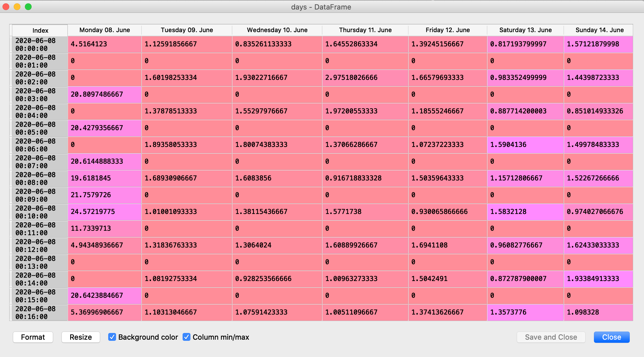The image size is (644, 357).
Task: Select the Thursday 11. June column header
Action: click(x=365, y=30)
